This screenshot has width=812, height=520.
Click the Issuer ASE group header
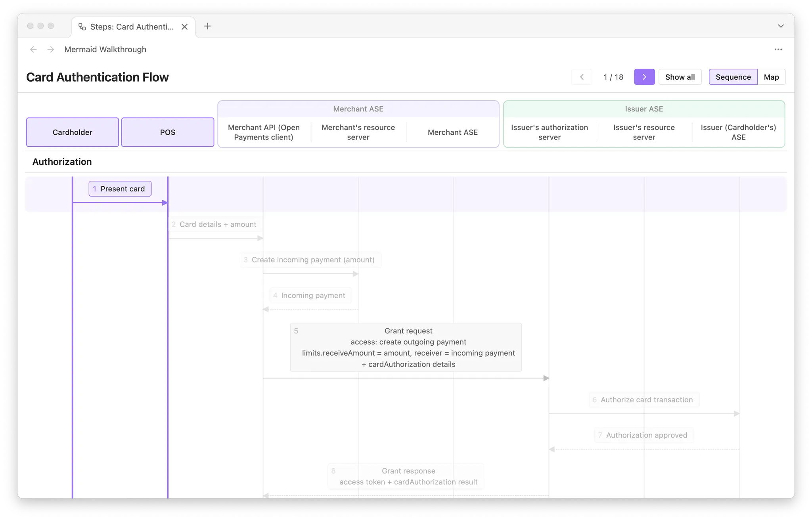tap(644, 109)
